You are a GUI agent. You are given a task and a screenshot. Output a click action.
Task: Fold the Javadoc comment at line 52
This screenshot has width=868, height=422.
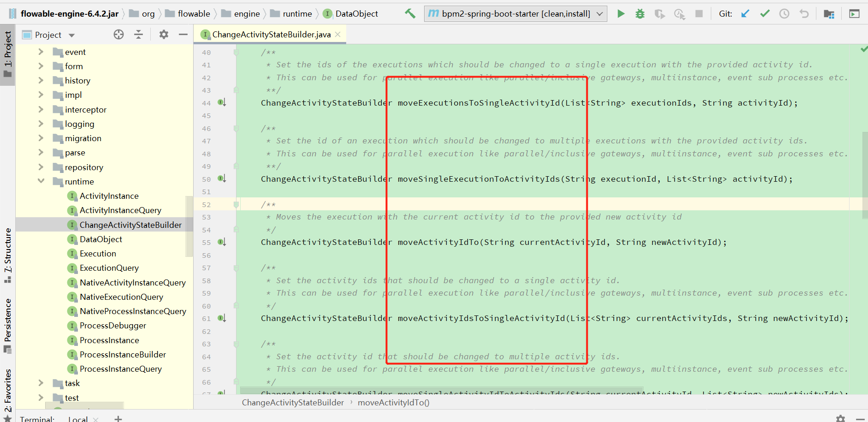click(x=236, y=204)
